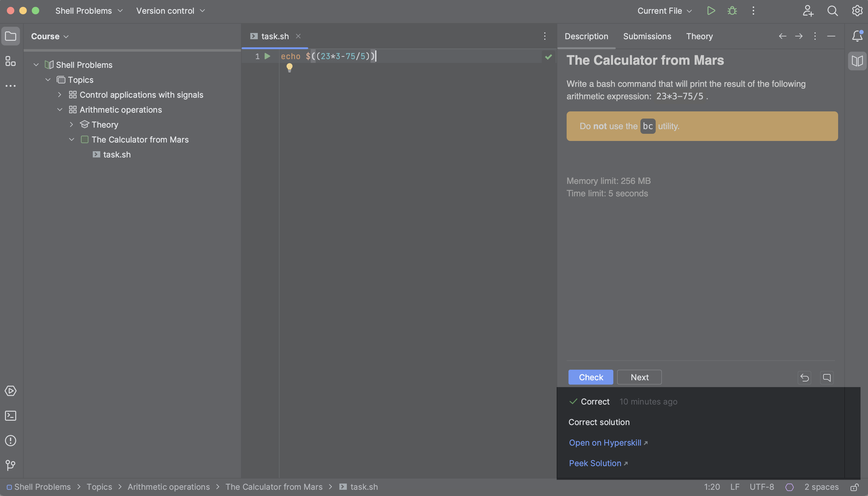The width and height of the screenshot is (868, 496).
Task: Open Code With Me add-user icon
Action: [808, 11]
